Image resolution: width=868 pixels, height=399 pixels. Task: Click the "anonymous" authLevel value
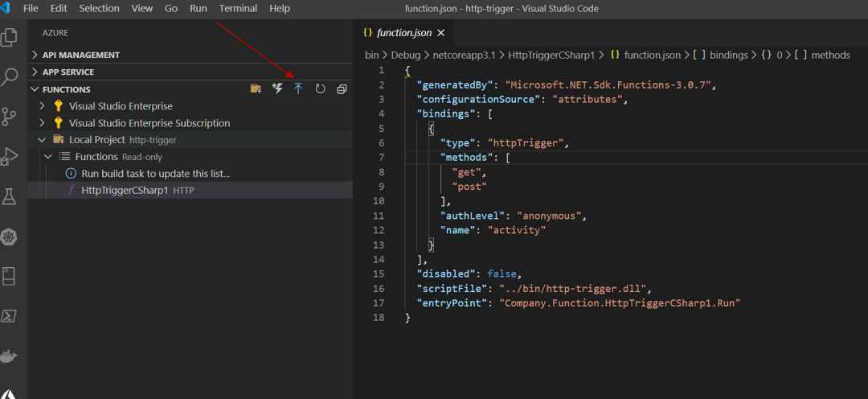pyautogui.click(x=548, y=216)
